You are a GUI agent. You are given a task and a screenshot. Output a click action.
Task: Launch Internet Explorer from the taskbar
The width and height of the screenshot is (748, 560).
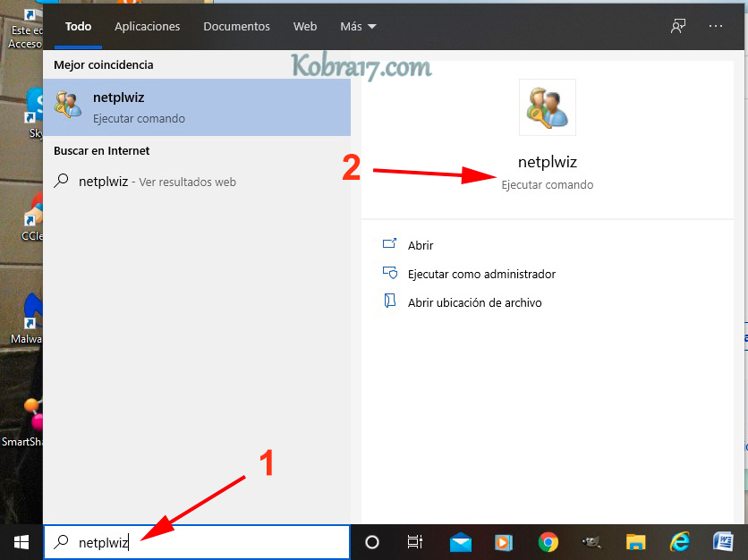pyautogui.click(x=680, y=542)
